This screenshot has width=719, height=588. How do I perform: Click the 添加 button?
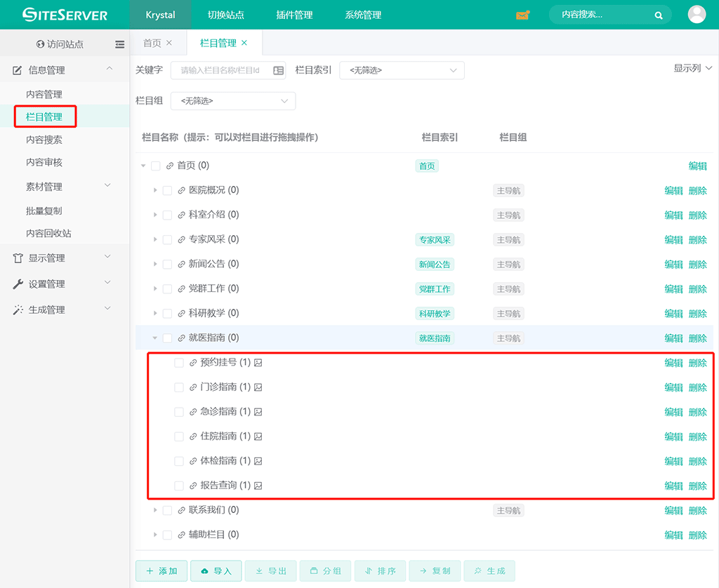(x=161, y=571)
